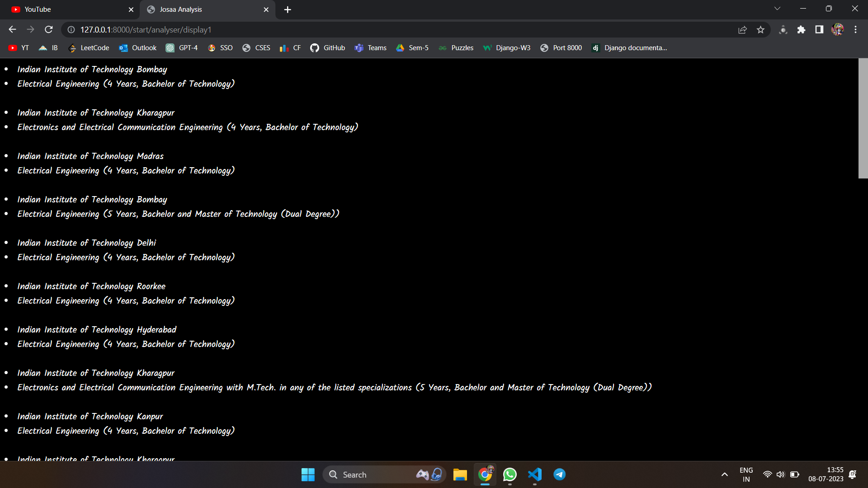Reload the current page
The width and height of the screenshot is (868, 488).
click(x=49, y=30)
